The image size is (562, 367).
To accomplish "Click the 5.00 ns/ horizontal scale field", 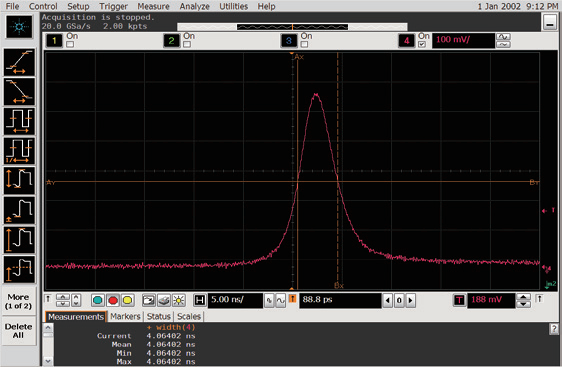I will [235, 300].
